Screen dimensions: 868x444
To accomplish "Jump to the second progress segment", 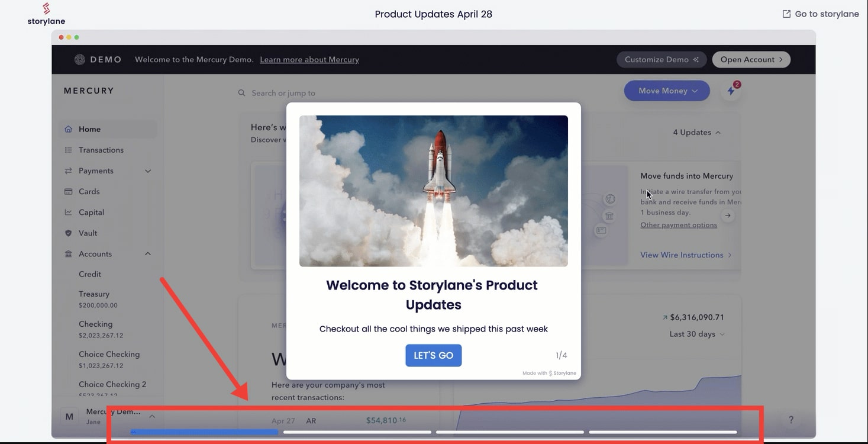I will [357, 432].
